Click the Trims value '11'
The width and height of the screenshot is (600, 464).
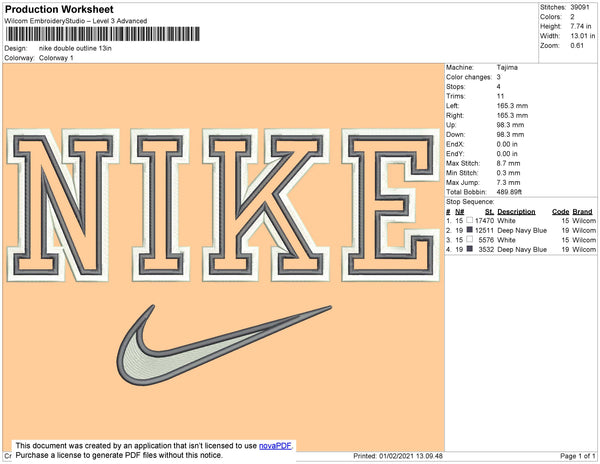(x=501, y=96)
